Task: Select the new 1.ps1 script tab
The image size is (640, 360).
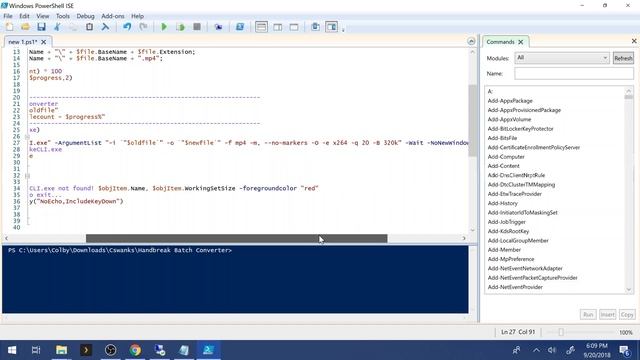Action: (x=22, y=42)
